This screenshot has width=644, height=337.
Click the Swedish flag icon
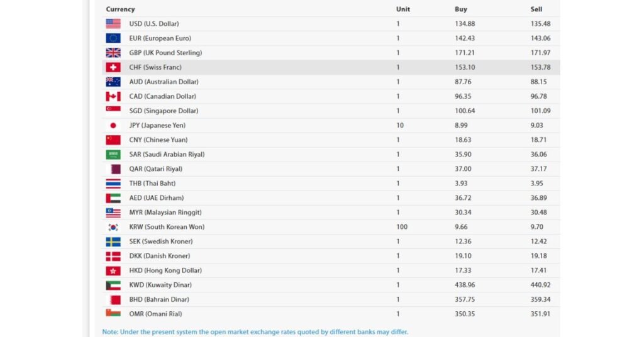[x=113, y=241]
